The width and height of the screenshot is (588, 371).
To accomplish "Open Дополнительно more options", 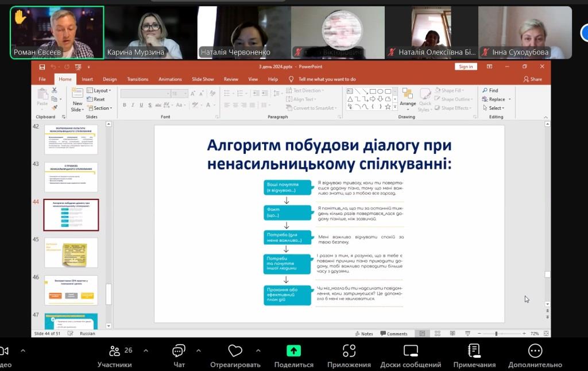I will pos(535,357).
